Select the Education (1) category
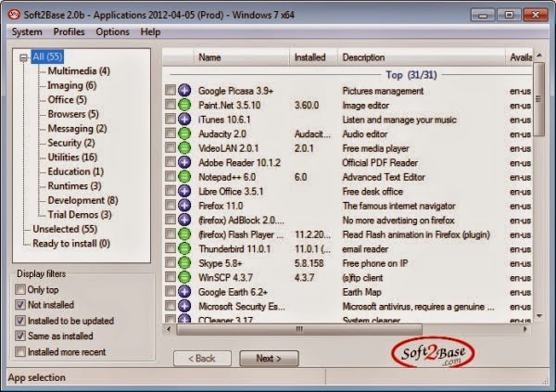 point(76,171)
